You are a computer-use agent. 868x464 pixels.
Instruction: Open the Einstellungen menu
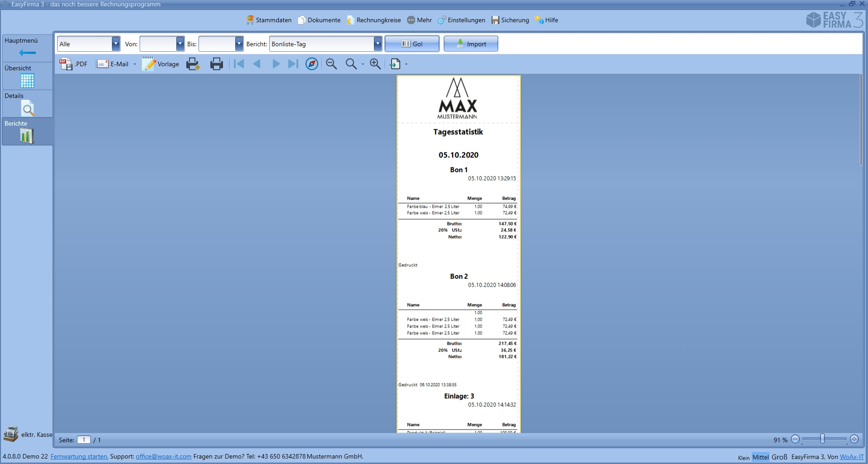(461, 20)
